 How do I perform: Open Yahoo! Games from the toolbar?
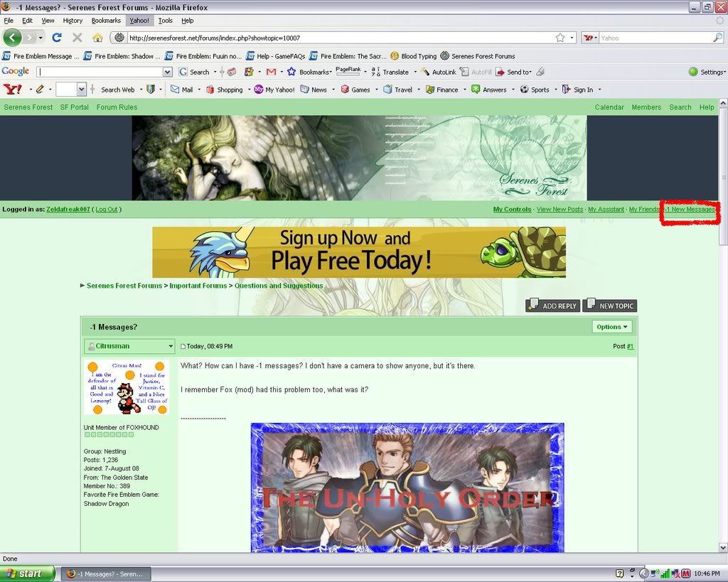tap(350, 89)
